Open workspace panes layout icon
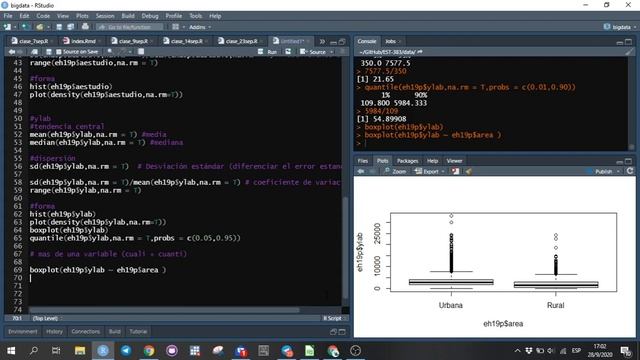Screen dimensions: 640x360 click(176, 27)
